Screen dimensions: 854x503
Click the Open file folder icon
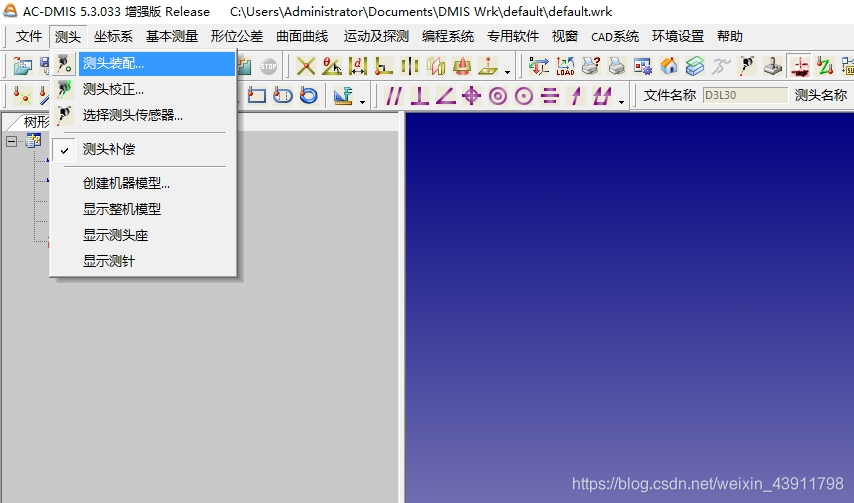tap(22, 66)
